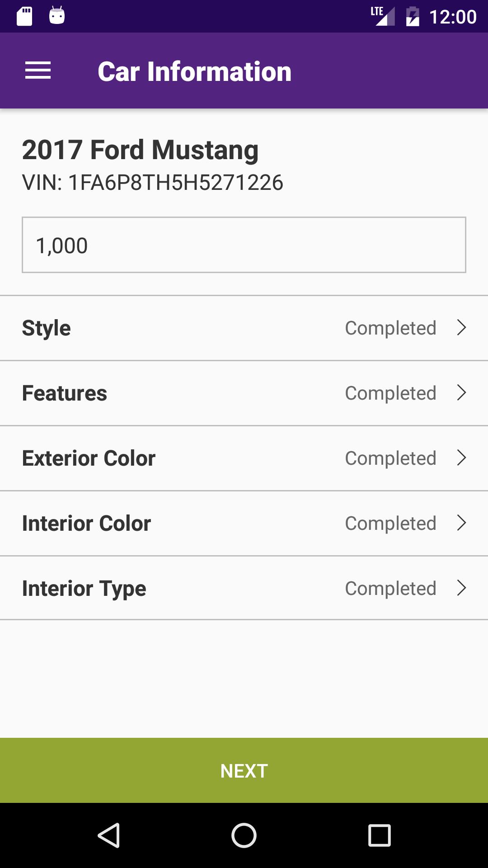The width and height of the screenshot is (488, 868).
Task: Open the Exterior Color section
Action: pos(244,458)
